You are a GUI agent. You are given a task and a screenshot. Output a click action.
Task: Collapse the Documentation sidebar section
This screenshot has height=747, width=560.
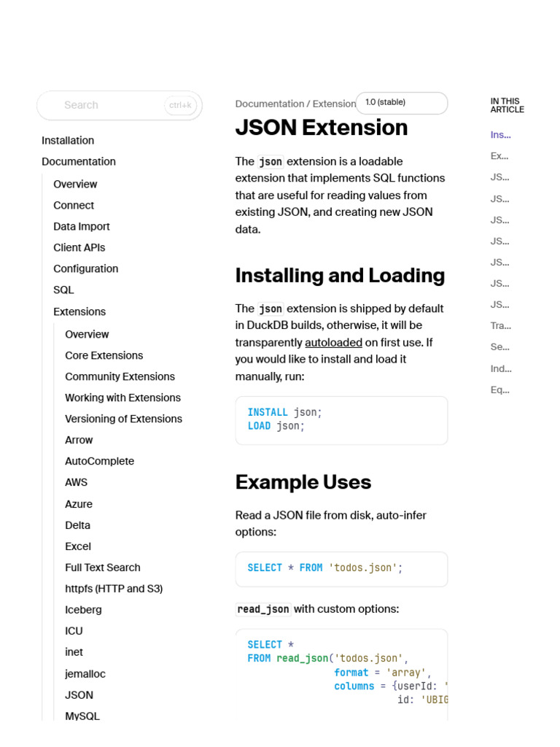[79, 161]
